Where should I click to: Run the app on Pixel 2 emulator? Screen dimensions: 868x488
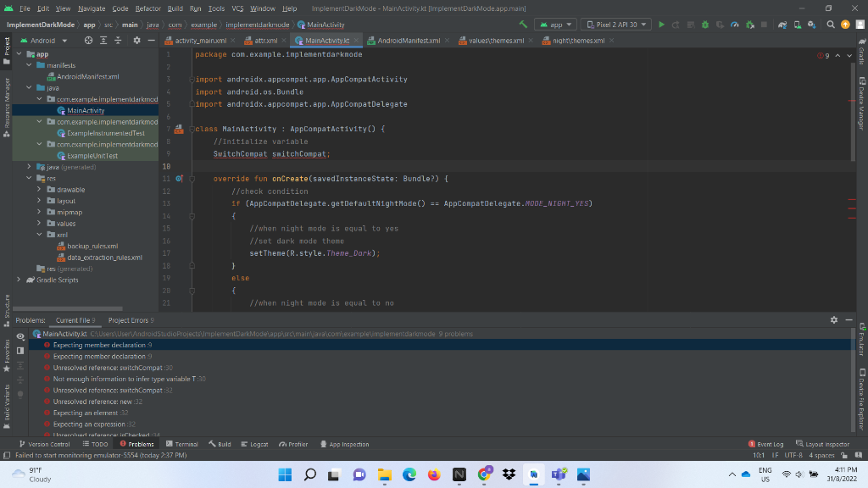(661, 25)
